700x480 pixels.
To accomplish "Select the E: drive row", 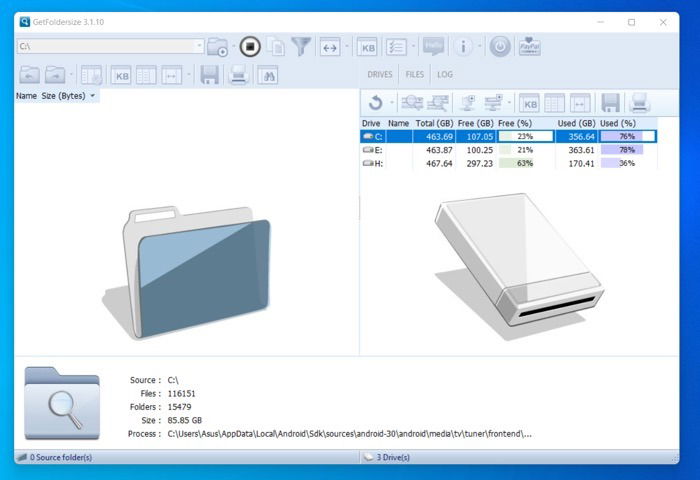I will coord(508,150).
